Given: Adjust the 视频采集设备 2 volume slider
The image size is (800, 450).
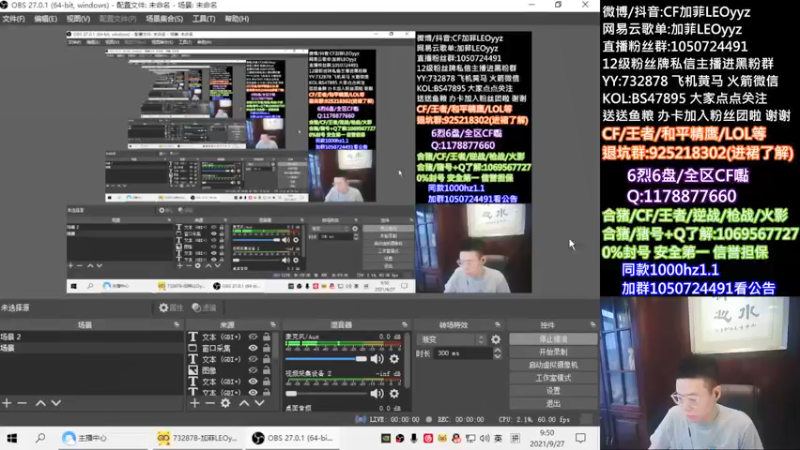Looking at the screenshot, I should coord(326,393).
